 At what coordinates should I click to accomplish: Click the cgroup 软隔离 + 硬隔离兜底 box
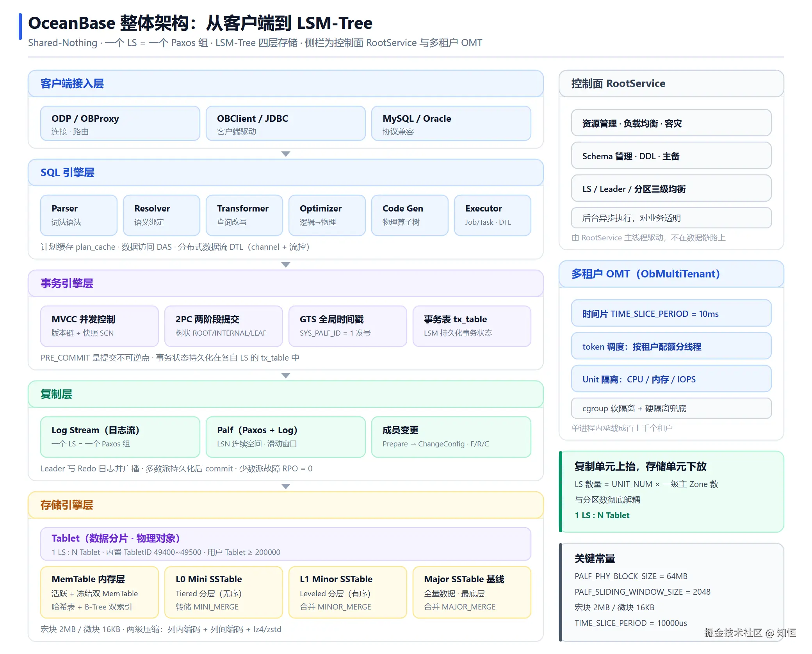[671, 408]
